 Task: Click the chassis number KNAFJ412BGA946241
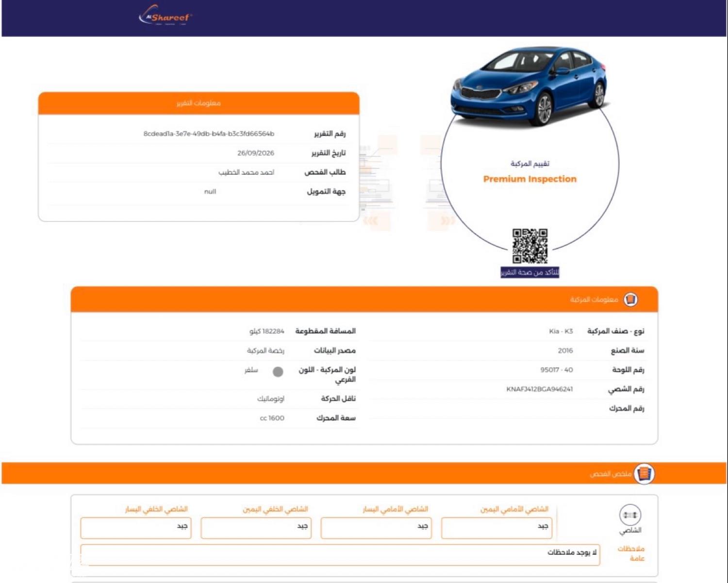click(539, 389)
